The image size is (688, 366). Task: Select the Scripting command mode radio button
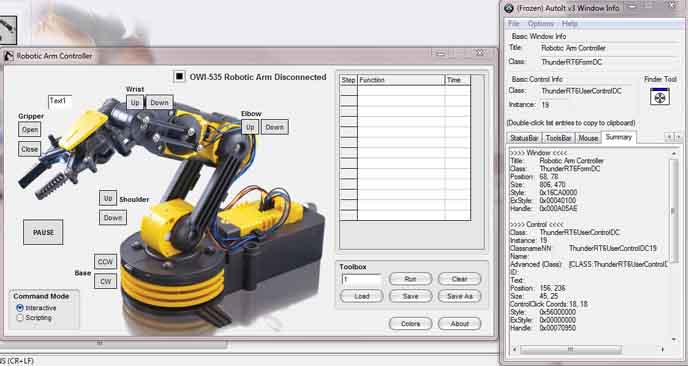click(20, 318)
